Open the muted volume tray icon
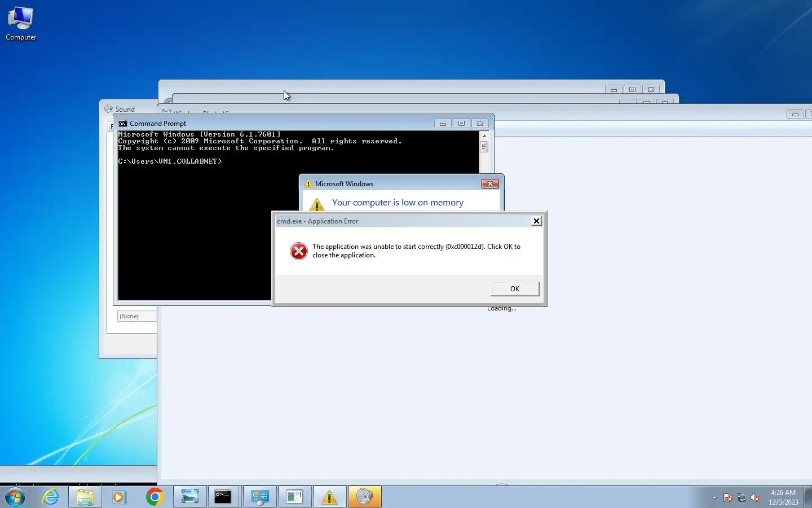Image resolution: width=812 pixels, height=508 pixels. pos(755,497)
